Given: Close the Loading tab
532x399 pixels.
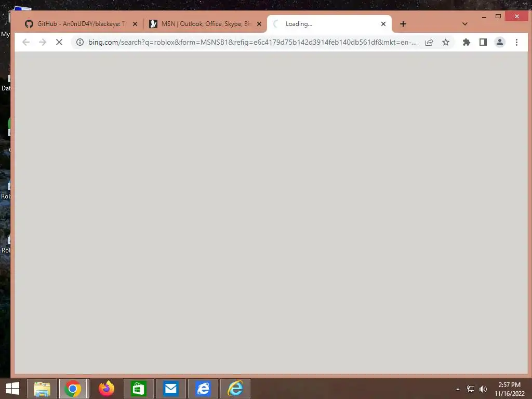Looking at the screenshot, I should pyautogui.click(x=383, y=24).
